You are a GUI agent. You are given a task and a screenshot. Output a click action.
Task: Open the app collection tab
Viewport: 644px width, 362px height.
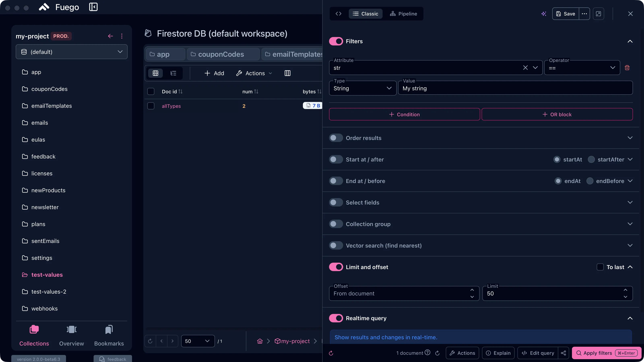pos(165,54)
